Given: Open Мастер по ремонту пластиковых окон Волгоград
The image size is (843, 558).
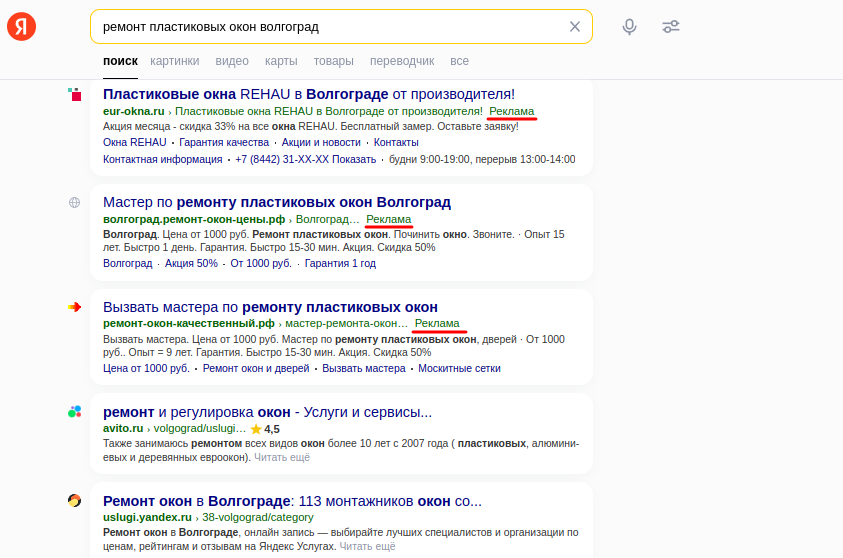Looking at the screenshot, I should coord(277,202).
